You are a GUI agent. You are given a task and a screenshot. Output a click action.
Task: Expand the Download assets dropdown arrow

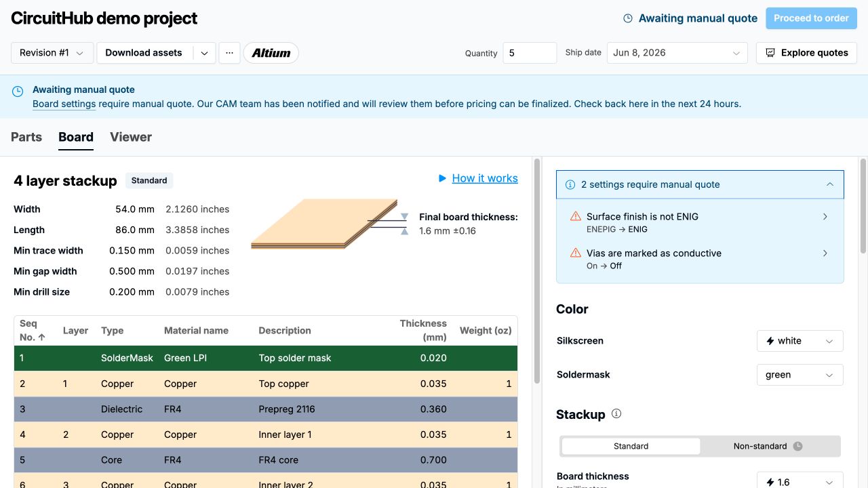coord(204,53)
